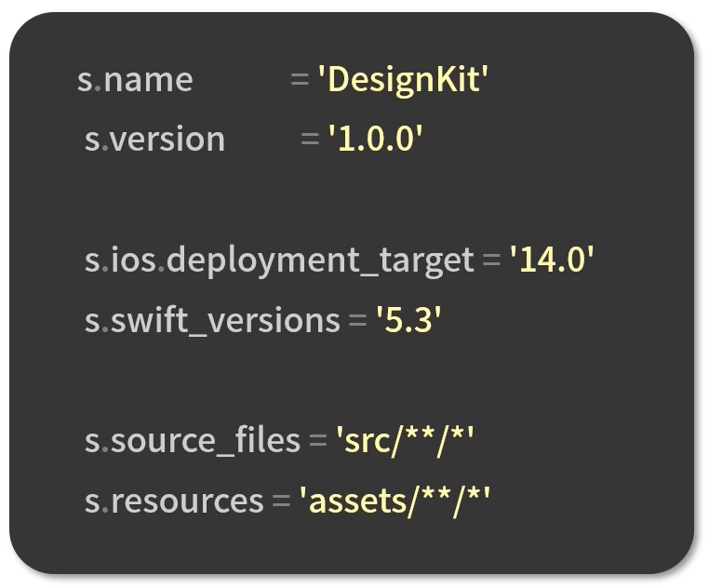This screenshot has height=588, width=709.
Task: Click the '14.0' string value
Action: (x=551, y=260)
